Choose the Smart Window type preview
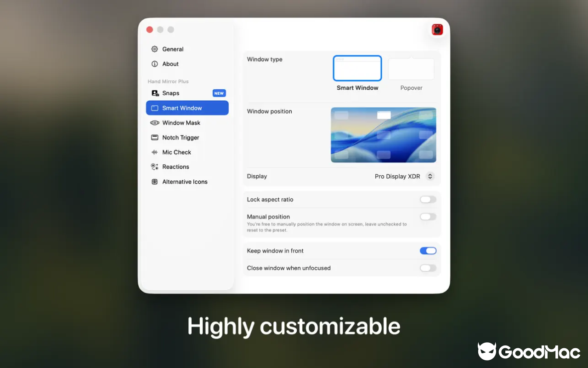 pos(357,68)
